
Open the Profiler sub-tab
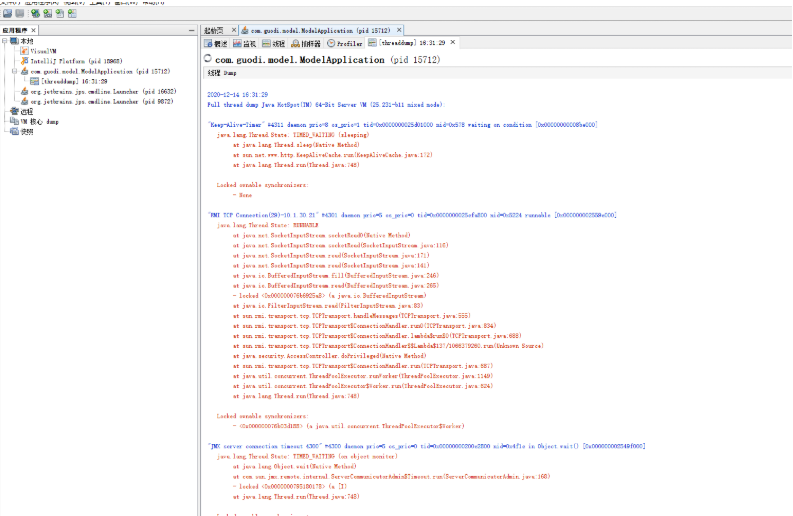click(345, 44)
